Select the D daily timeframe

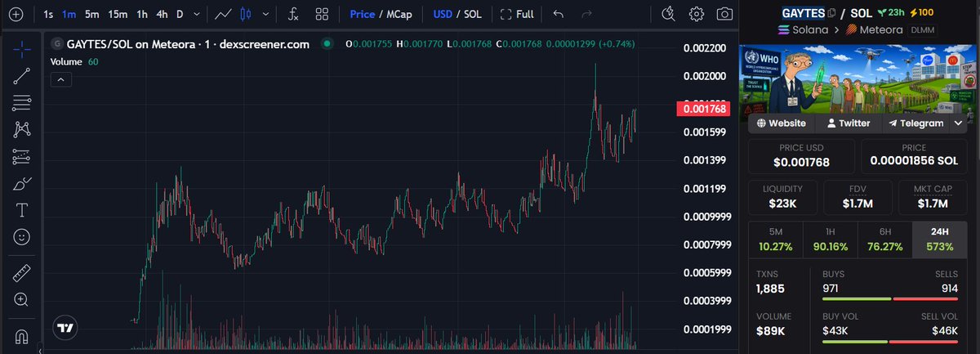(180, 14)
